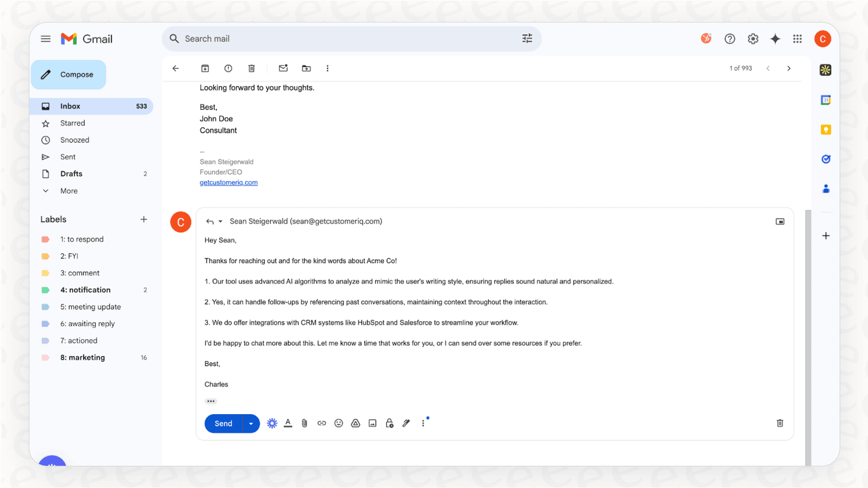The height and width of the screenshot is (488, 868).
Task: Expand the More section in the sidebar
Action: tap(68, 191)
